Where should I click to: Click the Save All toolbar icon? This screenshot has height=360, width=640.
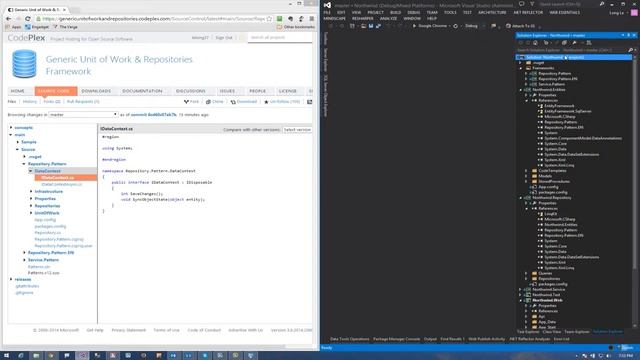[378, 26]
